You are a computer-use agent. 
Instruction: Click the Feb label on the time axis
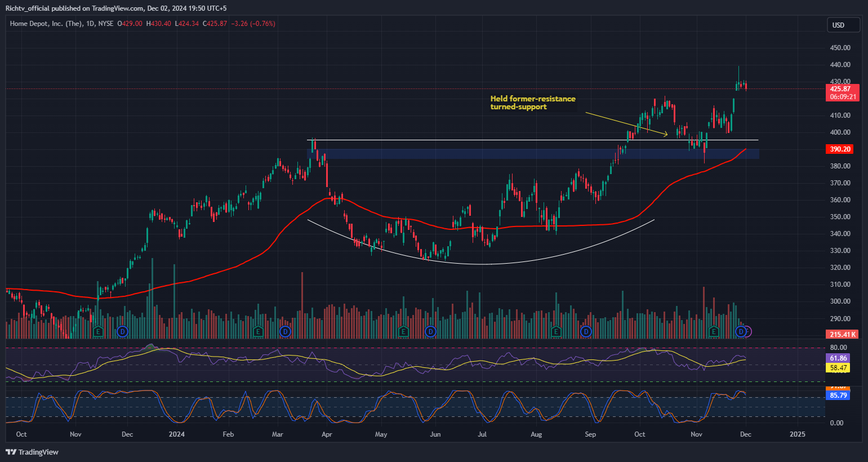pos(228,434)
